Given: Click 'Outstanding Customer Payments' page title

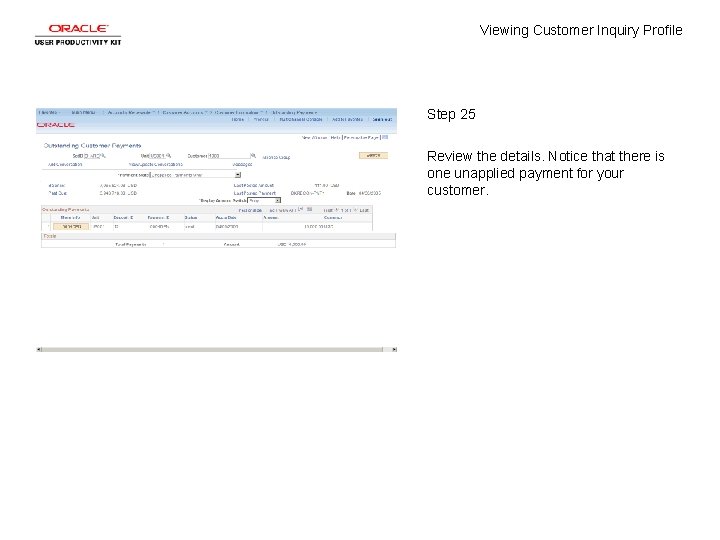Looking at the screenshot, I should pyautogui.click(x=92, y=146).
